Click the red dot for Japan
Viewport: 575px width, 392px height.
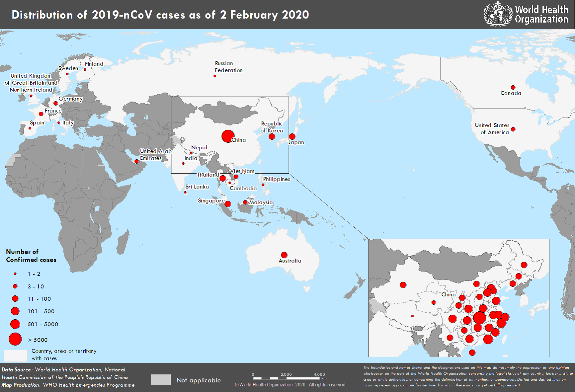pos(292,136)
